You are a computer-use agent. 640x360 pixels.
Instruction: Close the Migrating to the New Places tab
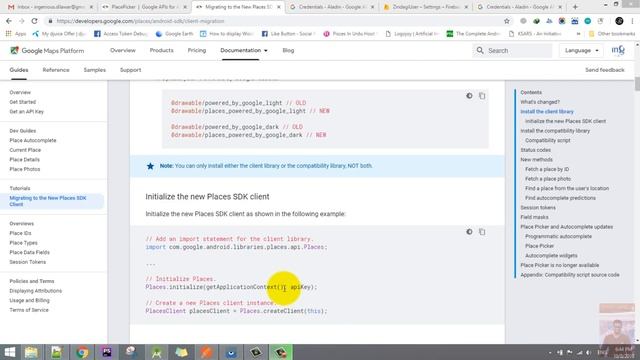[x=279, y=7]
